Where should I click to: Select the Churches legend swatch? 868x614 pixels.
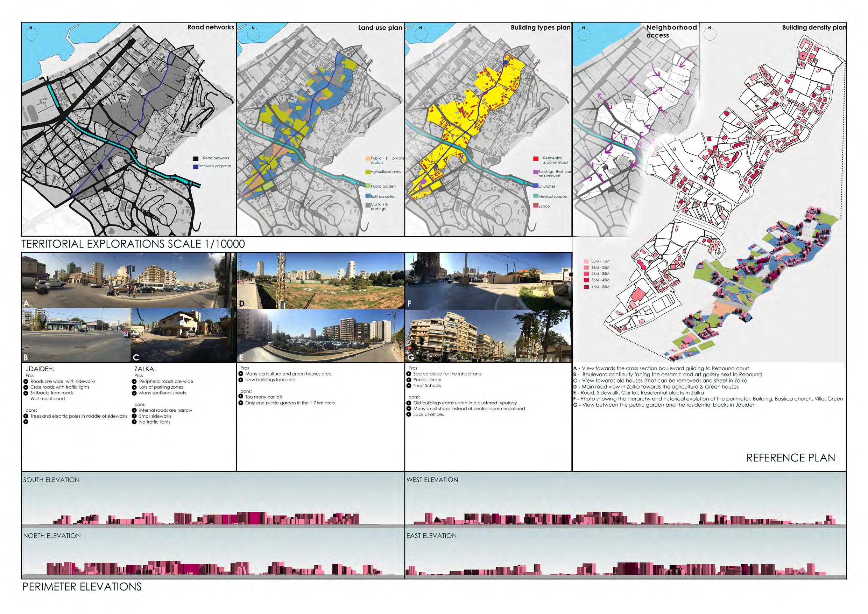(x=536, y=186)
